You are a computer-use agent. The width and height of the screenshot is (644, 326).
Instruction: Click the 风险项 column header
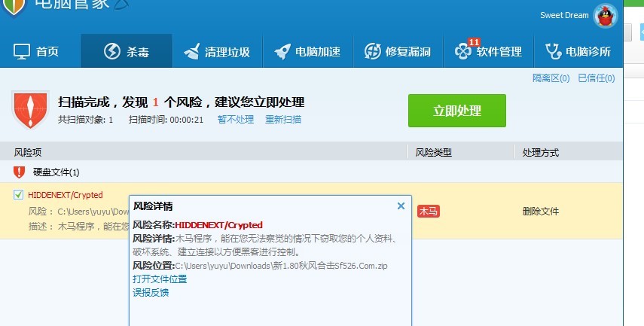point(28,152)
